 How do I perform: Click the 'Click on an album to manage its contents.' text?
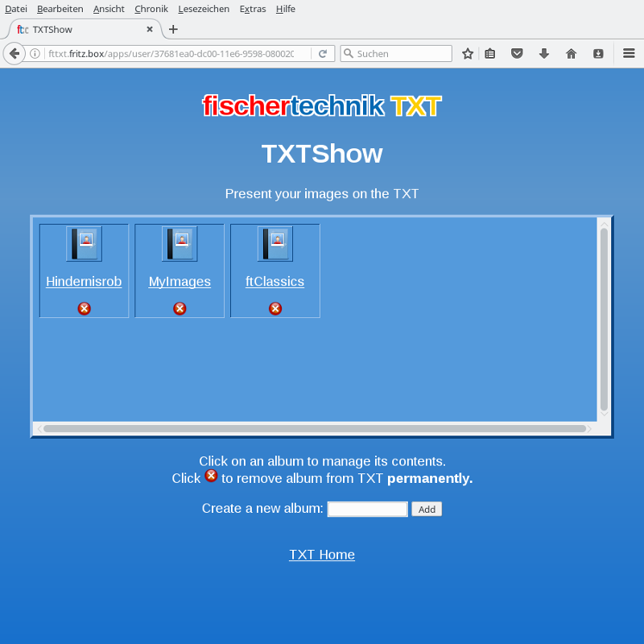tap(323, 461)
